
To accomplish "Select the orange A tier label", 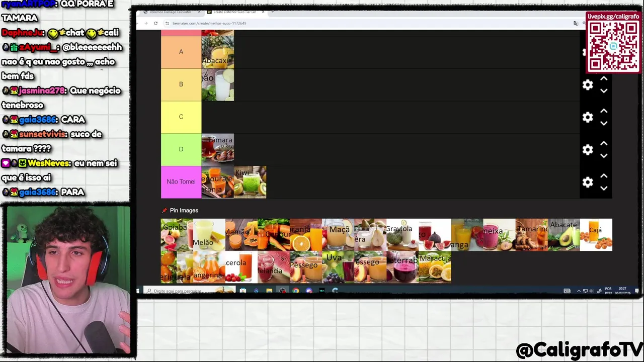I will (181, 52).
